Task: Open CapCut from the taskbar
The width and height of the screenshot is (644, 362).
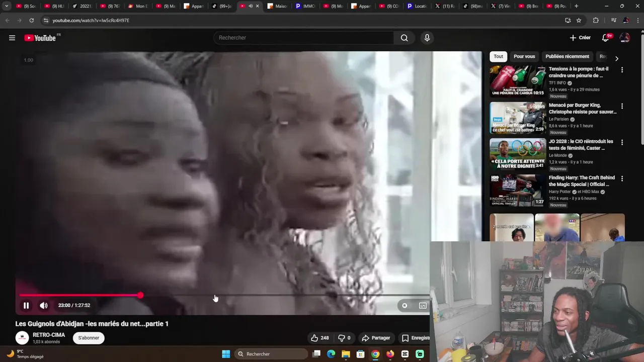Action: click(x=405, y=354)
